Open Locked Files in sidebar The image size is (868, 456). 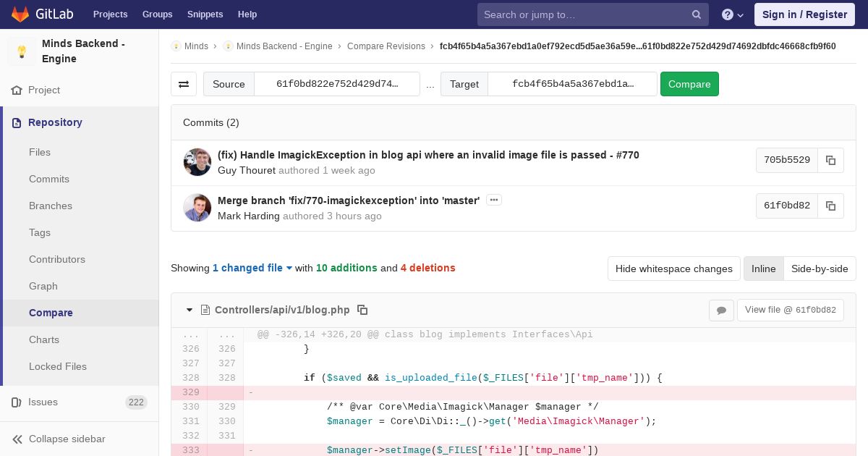(x=58, y=367)
